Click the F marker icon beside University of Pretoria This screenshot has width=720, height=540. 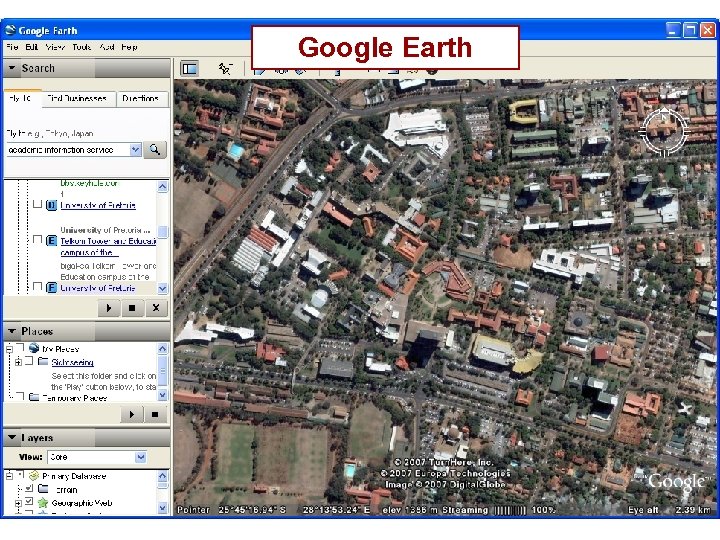pyautogui.click(x=51, y=288)
